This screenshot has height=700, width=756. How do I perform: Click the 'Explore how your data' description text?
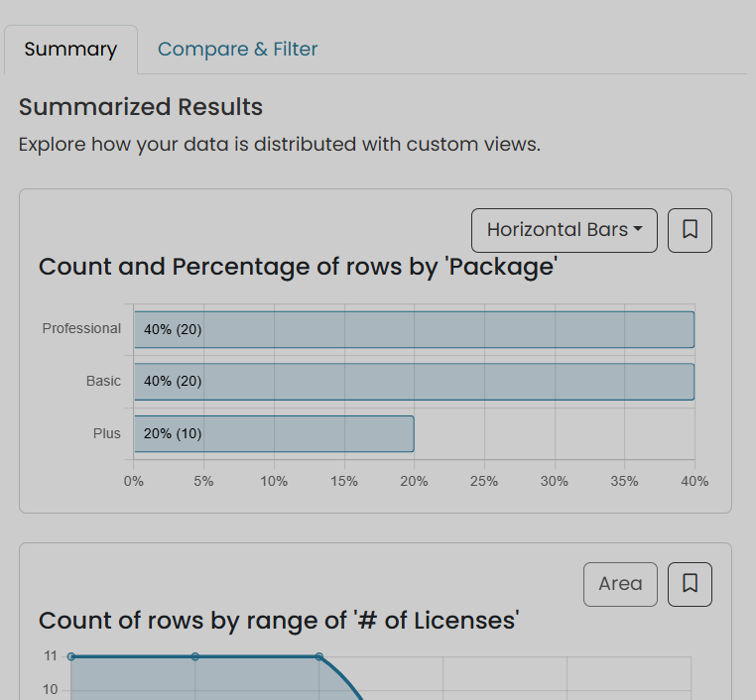[x=279, y=145]
